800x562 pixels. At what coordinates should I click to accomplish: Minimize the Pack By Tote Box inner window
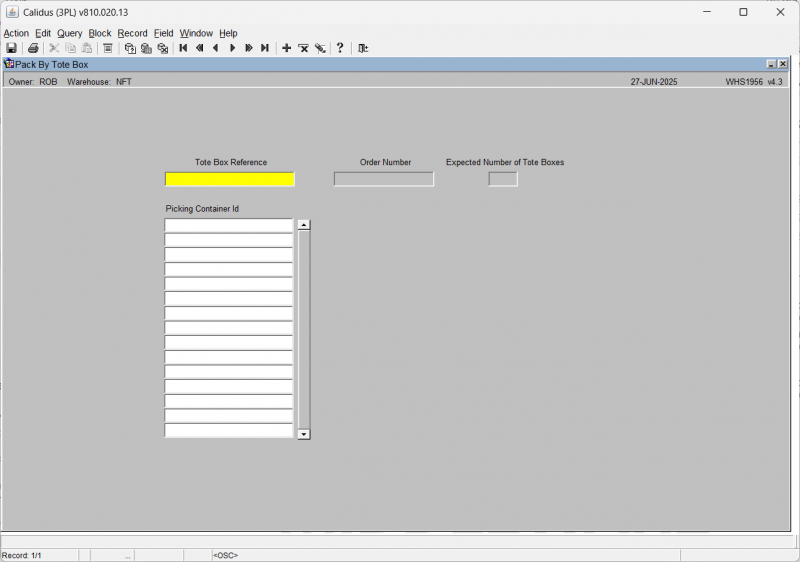click(x=771, y=64)
